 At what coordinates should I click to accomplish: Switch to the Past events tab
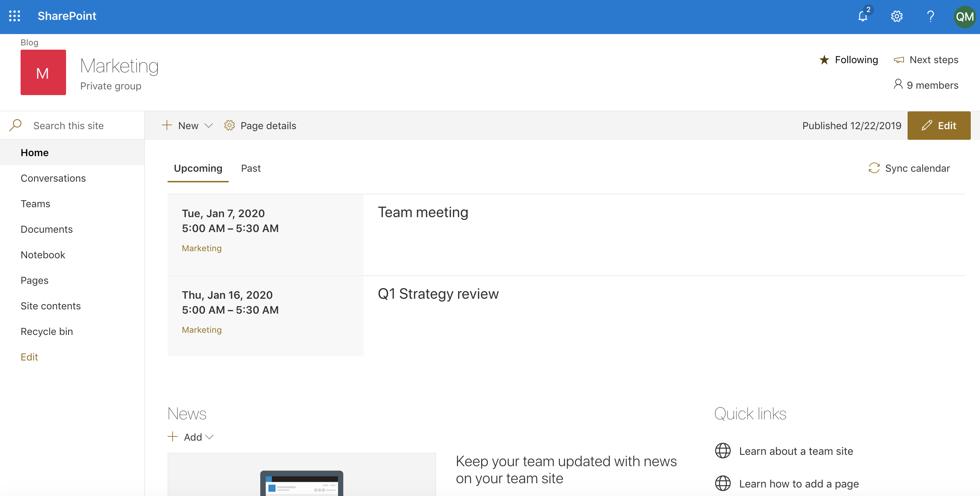point(251,169)
